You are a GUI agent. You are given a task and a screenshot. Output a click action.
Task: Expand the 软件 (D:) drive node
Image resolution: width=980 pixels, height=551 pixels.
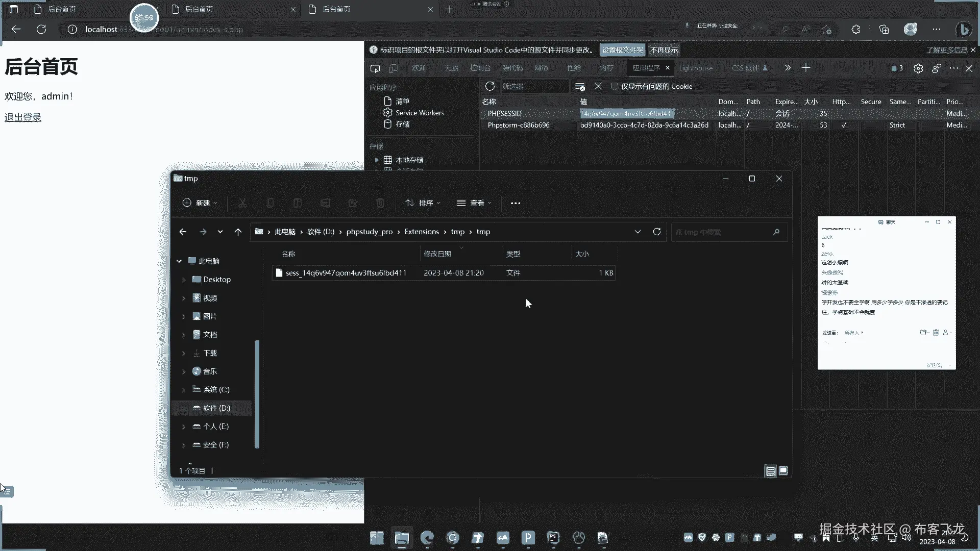pyautogui.click(x=184, y=408)
